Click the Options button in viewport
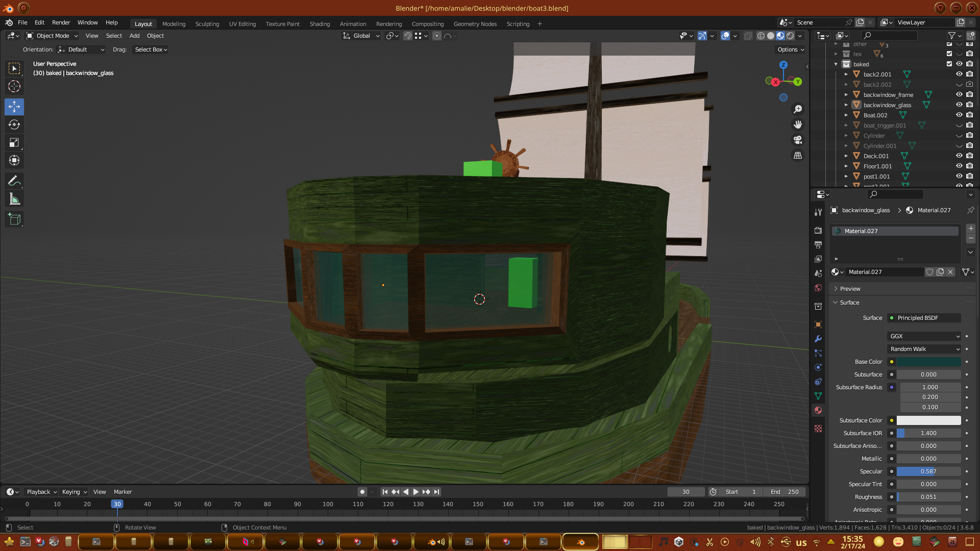The width and height of the screenshot is (980, 551). coord(790,49)
